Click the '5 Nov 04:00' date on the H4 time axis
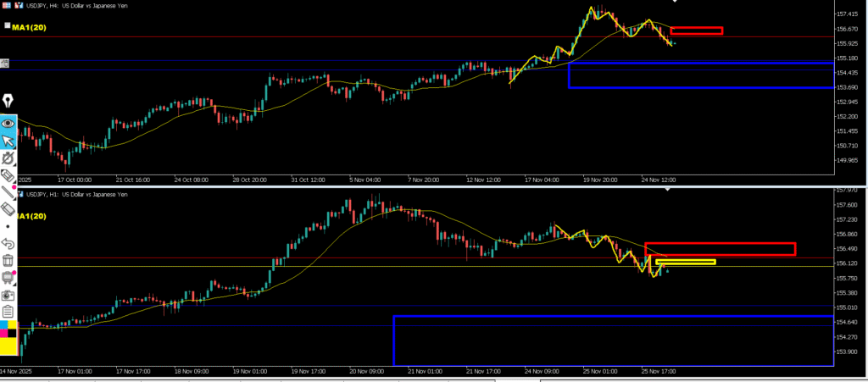 tap(364, 180)
